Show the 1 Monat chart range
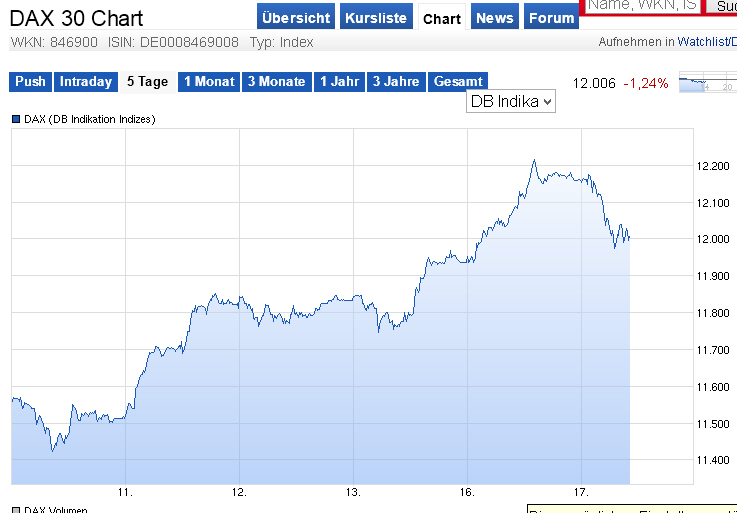Viewport: 737px width, 513px height. pos(209,82)
